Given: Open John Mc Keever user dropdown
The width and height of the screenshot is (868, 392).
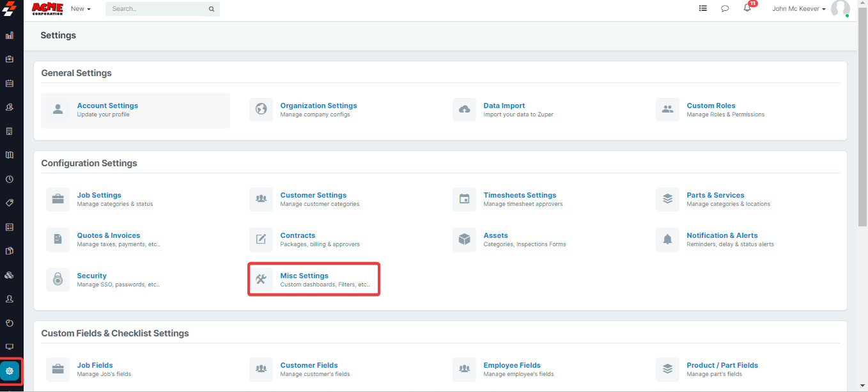Looking at the screenshot, I should coord(799,9).
